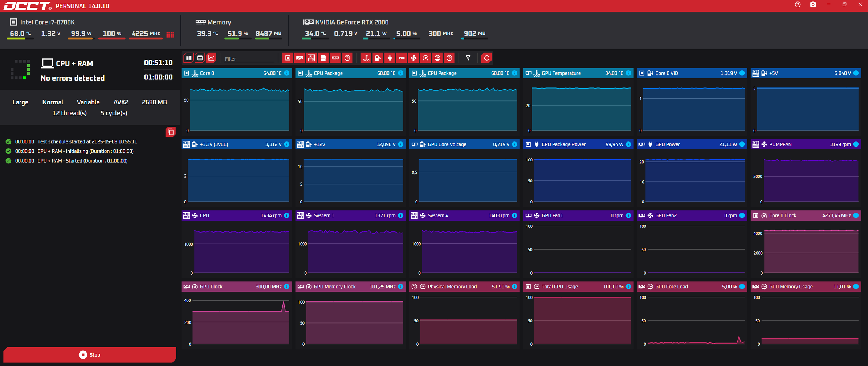Screen dimensions: 868x366
Task: Toggle motherboard sensors filter
Action: click(x=311, y=58)
